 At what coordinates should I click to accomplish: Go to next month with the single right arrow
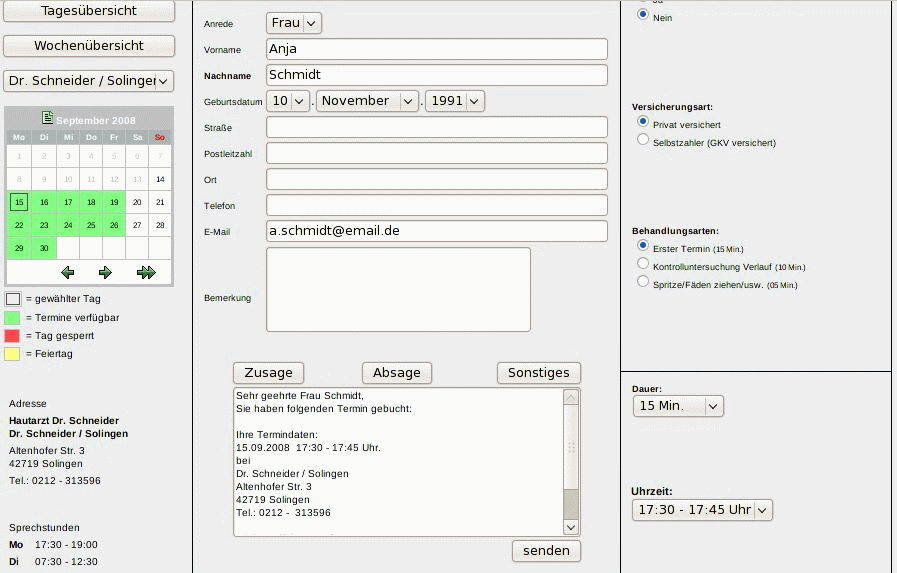click(105, 272)
